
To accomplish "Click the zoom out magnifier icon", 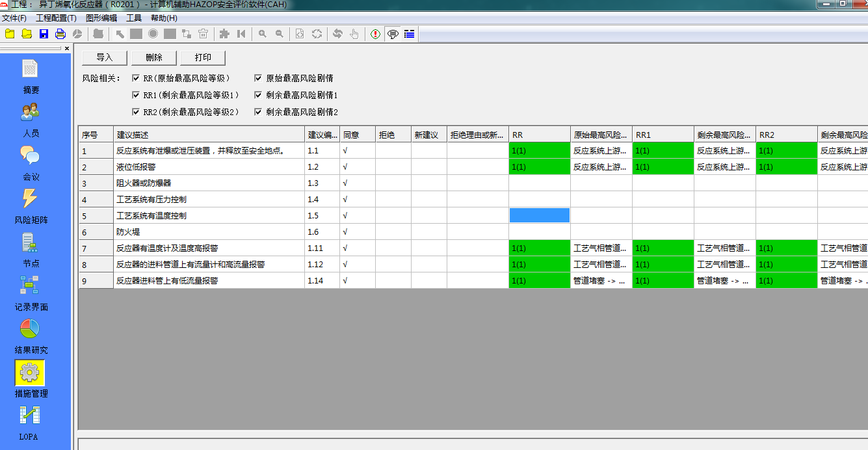I will (280, 34).
